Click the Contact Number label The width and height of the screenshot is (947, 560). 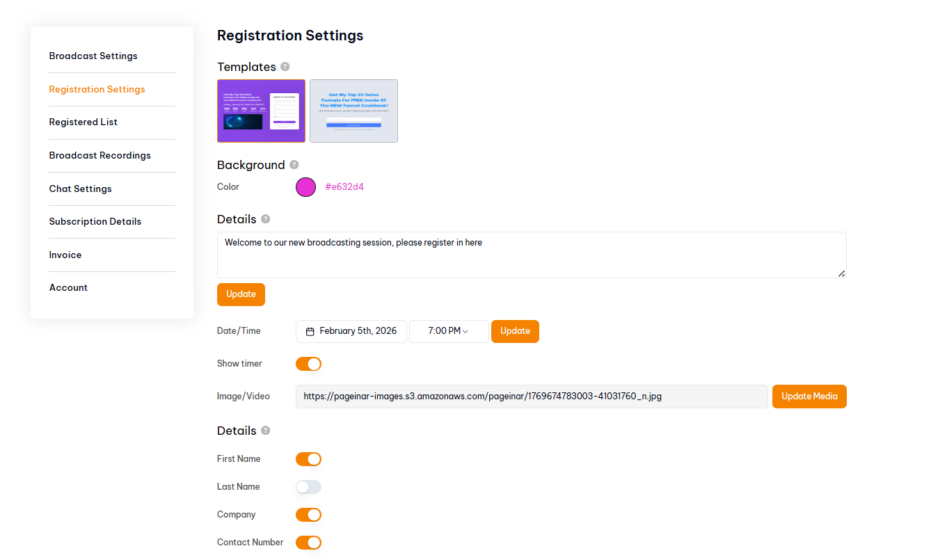click(250, 543)
